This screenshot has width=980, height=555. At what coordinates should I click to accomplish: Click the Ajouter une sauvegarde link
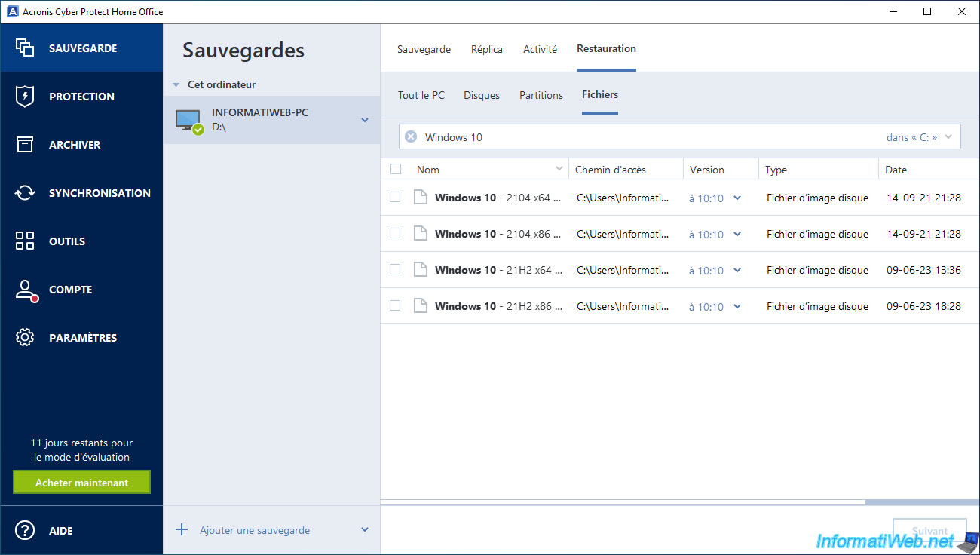coord(255,530)
